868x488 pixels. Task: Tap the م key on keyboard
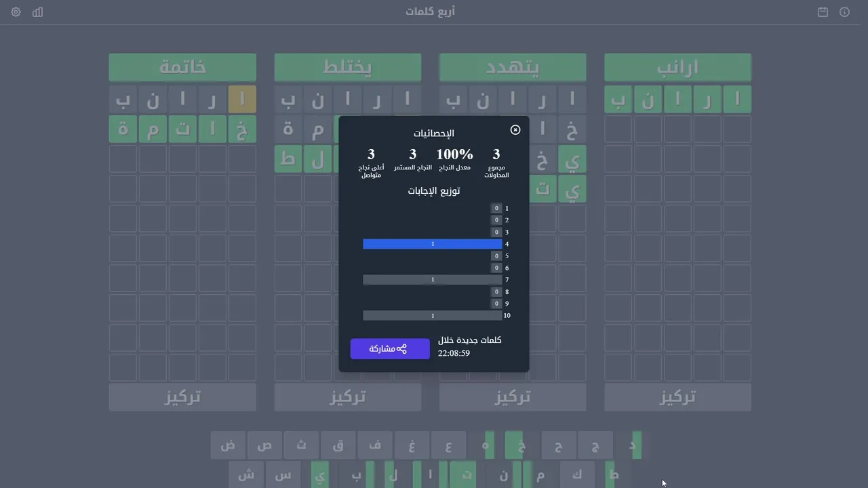[540, 474]
